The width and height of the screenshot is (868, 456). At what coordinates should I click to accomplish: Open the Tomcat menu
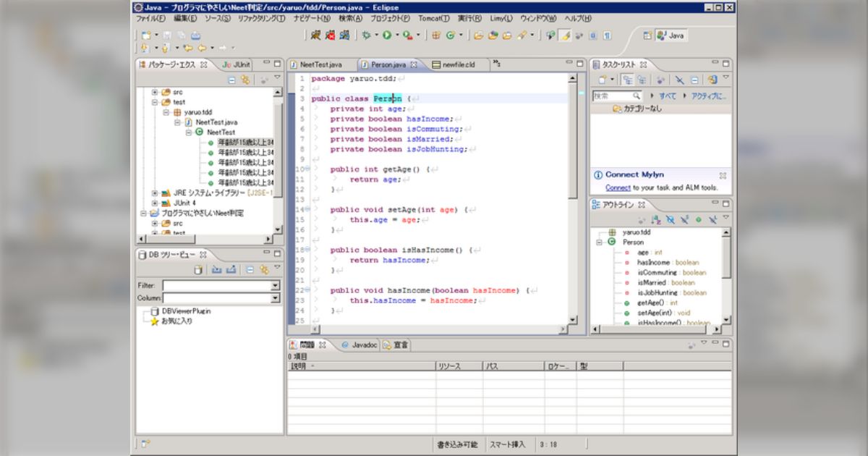pos(434,18)
